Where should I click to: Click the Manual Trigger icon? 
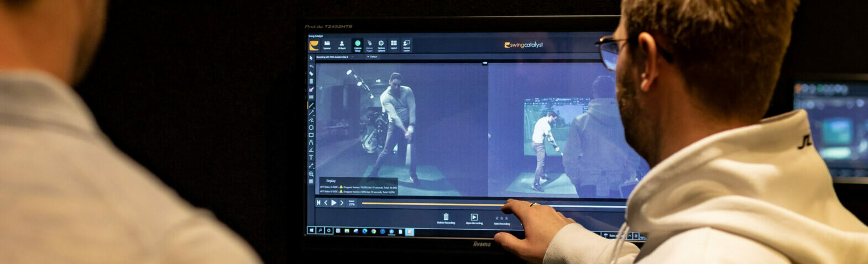click(x=369, y=45)
